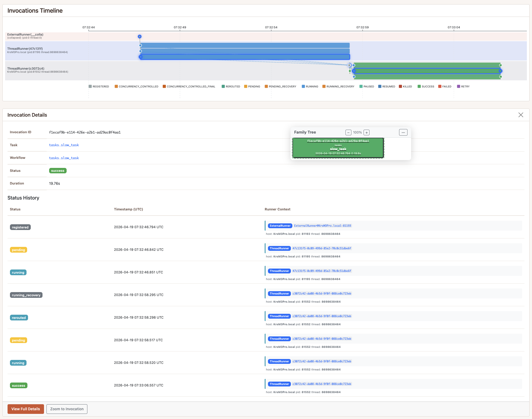Expand the collapsed ExternalRunner(__colla) row

point(25,35)
